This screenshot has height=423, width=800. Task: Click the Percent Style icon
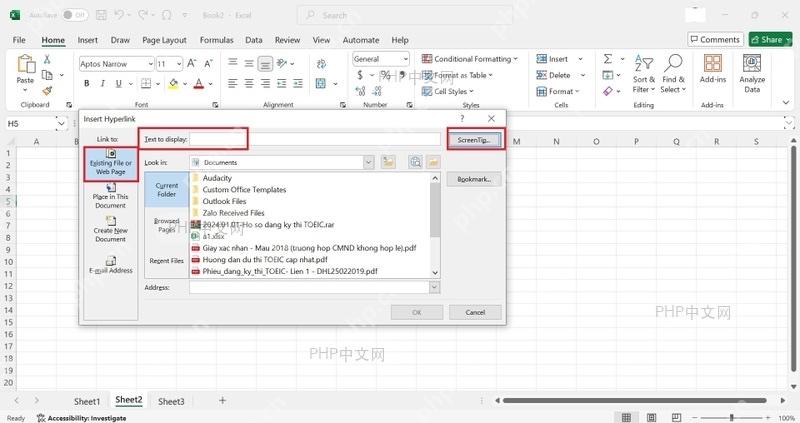(x=386, y=76)
